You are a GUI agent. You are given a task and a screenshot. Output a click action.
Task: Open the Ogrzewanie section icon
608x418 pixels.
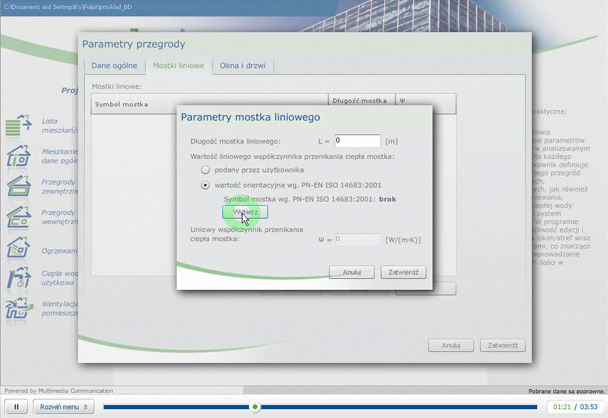pos(19,248)
